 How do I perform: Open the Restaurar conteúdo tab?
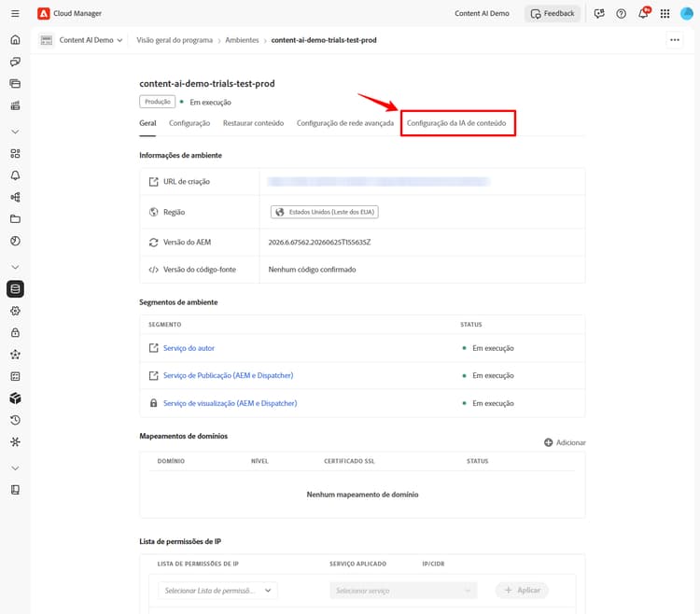tap(253, 123)
